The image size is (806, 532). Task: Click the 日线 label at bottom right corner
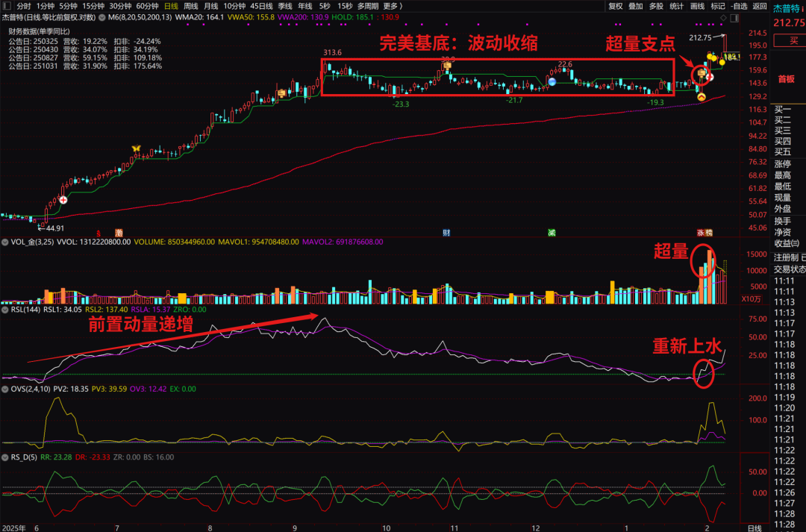pos(755,528)
